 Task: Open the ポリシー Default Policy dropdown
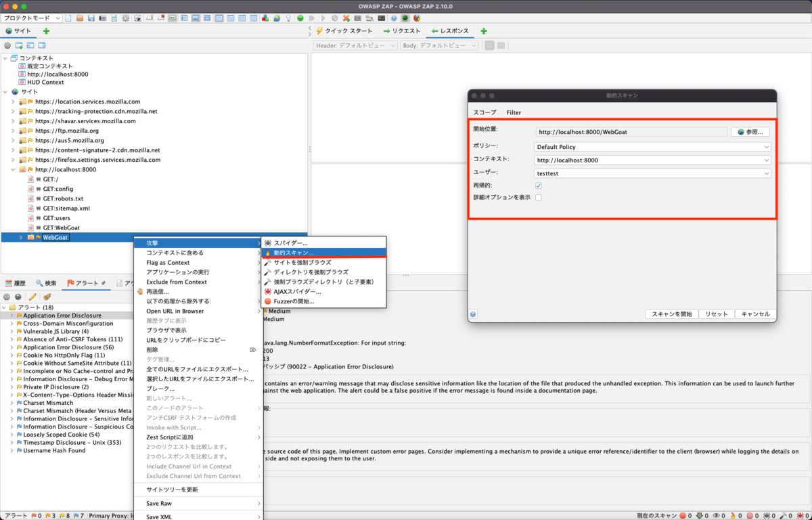point(652,146)
